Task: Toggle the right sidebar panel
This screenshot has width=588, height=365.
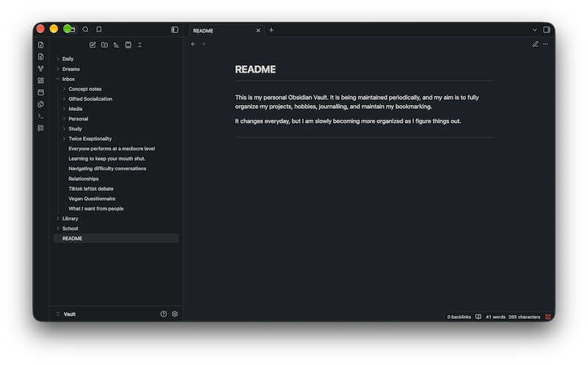Action: pos(547,29)
